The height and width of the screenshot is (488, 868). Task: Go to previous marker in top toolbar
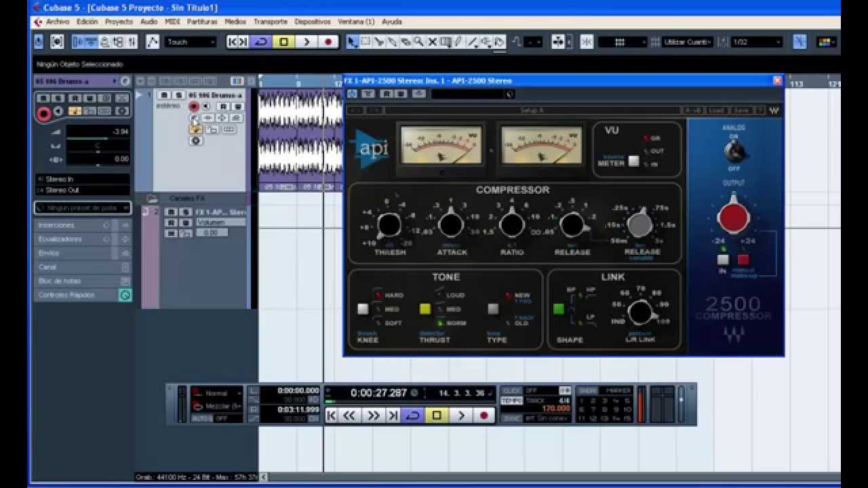coord(233,42)
